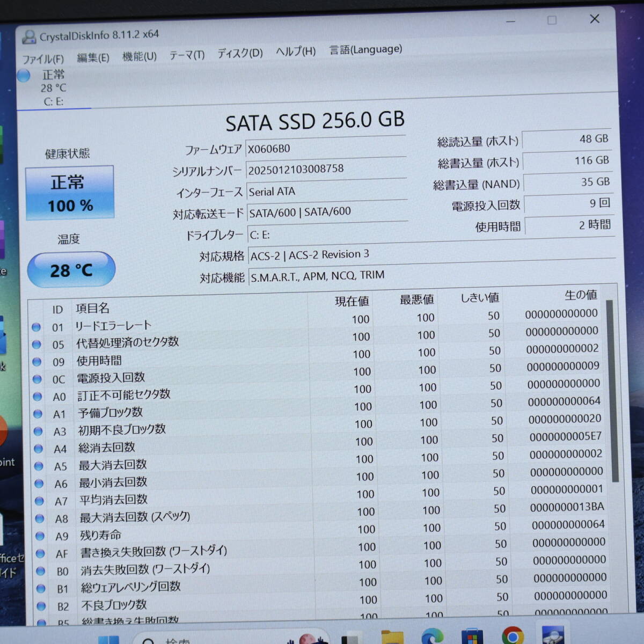Click the status dot for row A8 最大消去回数 (スペック)
The height and width of the screenshot is (644, 644).
pos(39,518)
